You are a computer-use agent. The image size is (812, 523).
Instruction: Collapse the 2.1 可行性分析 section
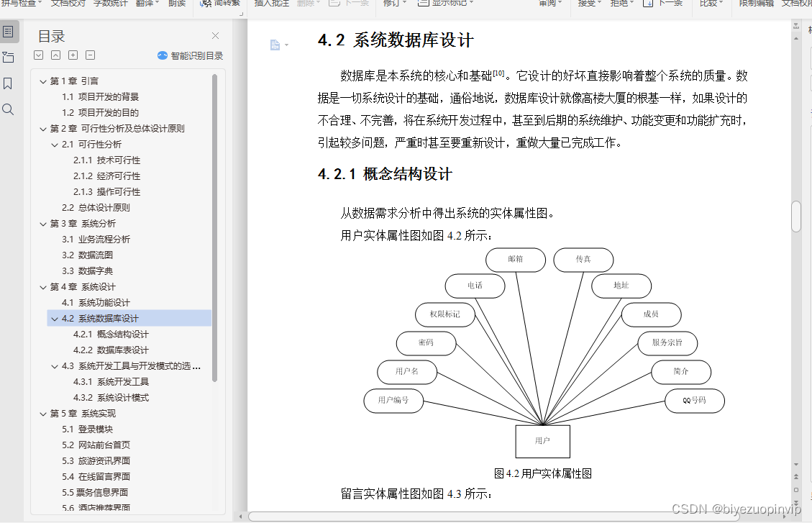tap(53, 144)
